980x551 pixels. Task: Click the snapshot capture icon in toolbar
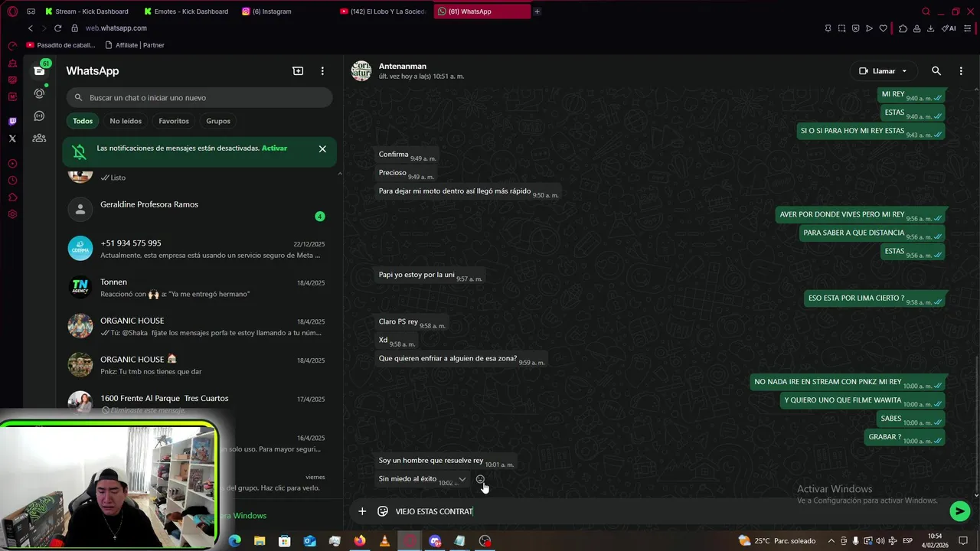pos(841,28)
